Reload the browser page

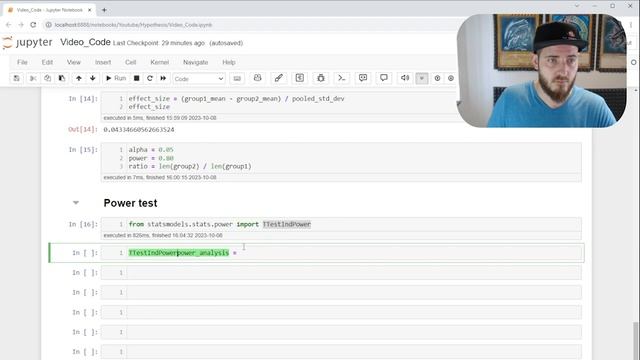(33, 25)
